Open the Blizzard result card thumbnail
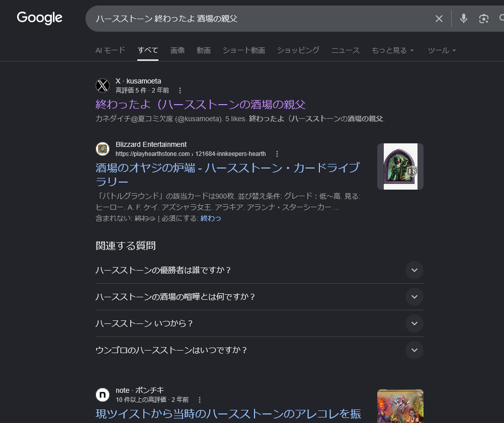The height and width of the screenshot is (423, 504). pos(400,166)
